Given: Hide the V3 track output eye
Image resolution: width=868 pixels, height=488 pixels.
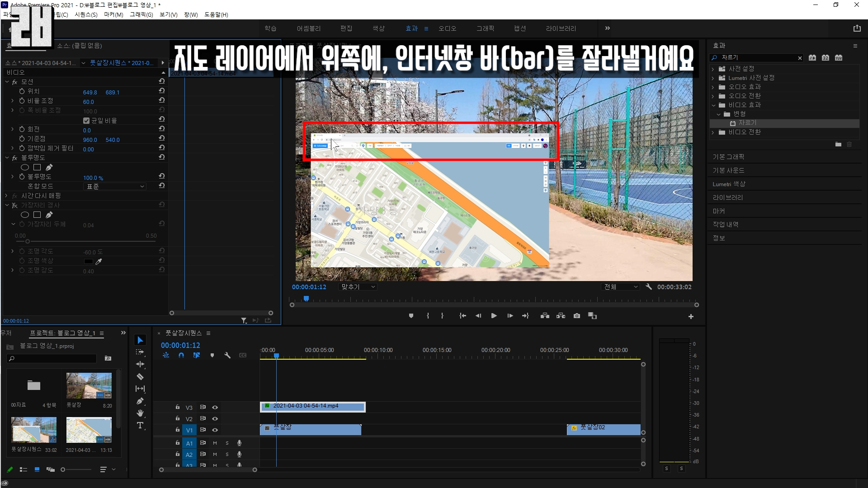Looking at the screenshot, I should pyautogui.click(x=215, y=407).
